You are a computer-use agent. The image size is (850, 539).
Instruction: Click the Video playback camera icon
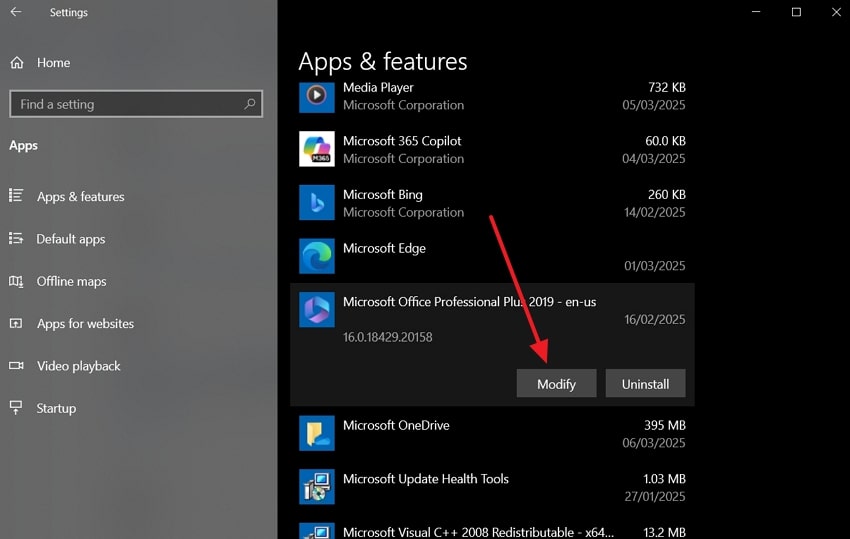pos(16,365)
